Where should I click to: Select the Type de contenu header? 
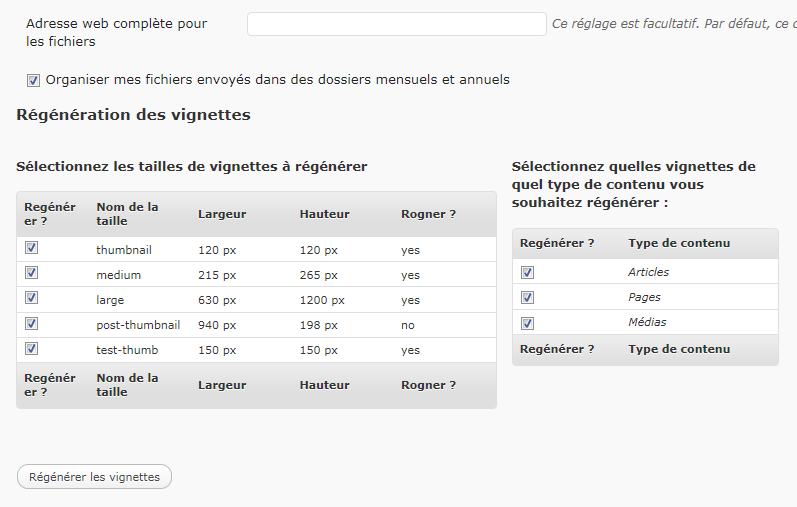click(679, 243)
